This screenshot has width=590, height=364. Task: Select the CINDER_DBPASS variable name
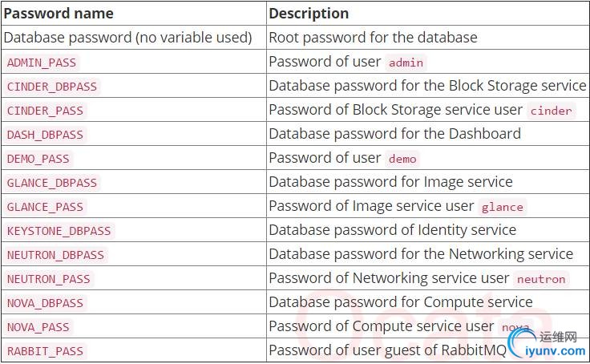point(52,87)
